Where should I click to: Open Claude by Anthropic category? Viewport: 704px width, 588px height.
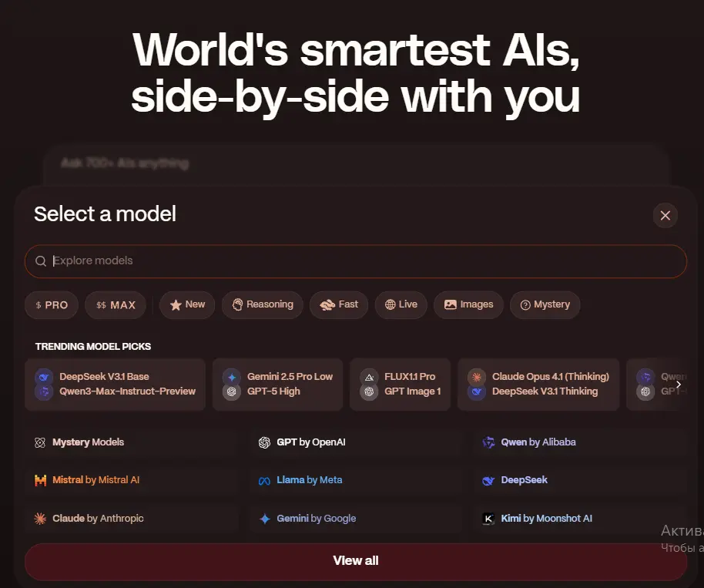coord(131,519)
